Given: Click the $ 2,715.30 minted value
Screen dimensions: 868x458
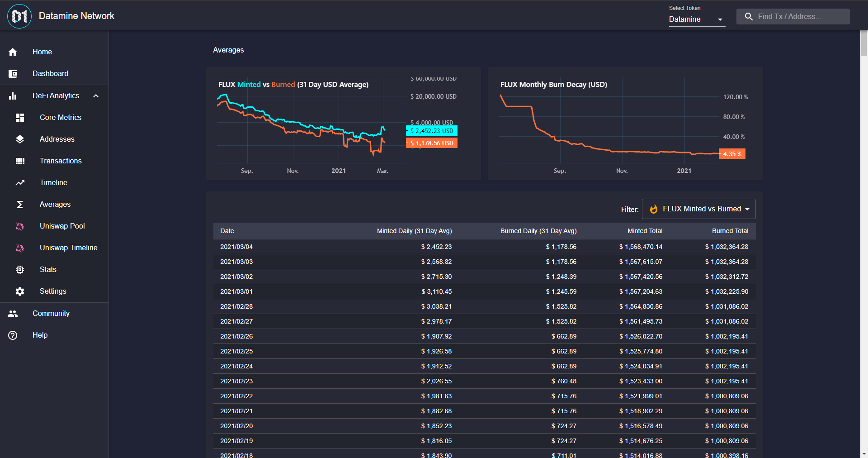Looking at the screenshot, I should click(436, 277).
